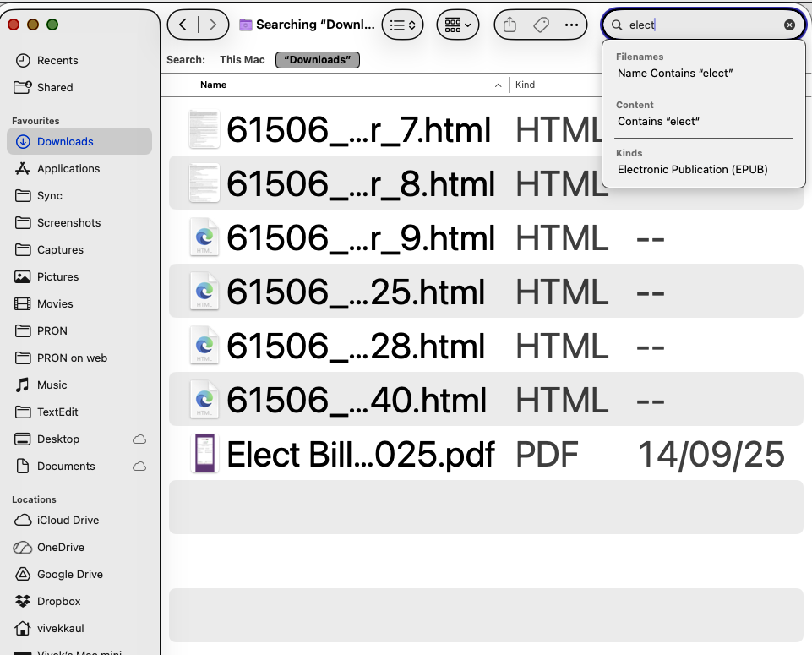
Task: Click the Elect Bill PDF thumbnail
Action: pyautogui.click(x=204, y=453)
